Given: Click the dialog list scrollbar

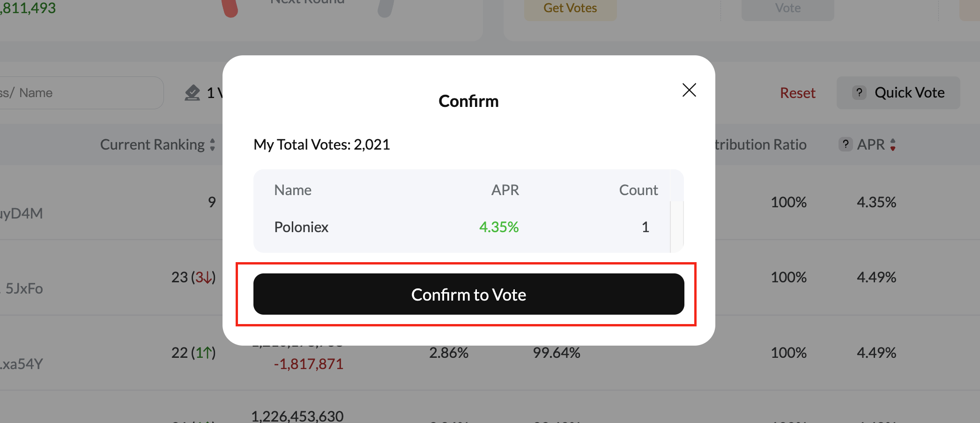Looking at the screenshot, I should click(x=677, y=227).
